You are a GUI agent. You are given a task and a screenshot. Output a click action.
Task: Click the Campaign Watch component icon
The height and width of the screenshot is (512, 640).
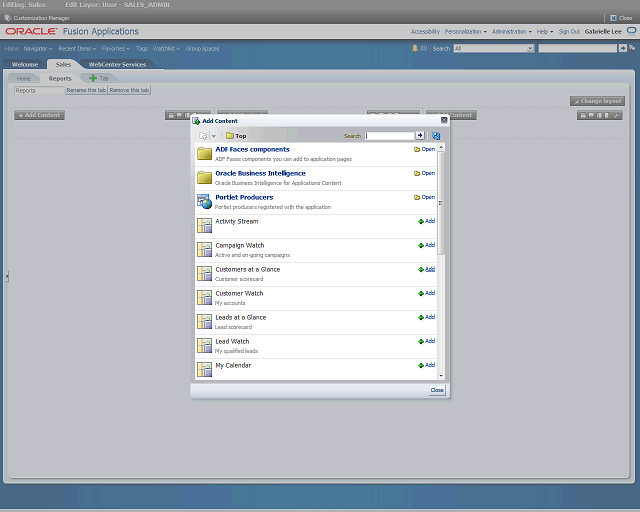click(x=204, y=250)
